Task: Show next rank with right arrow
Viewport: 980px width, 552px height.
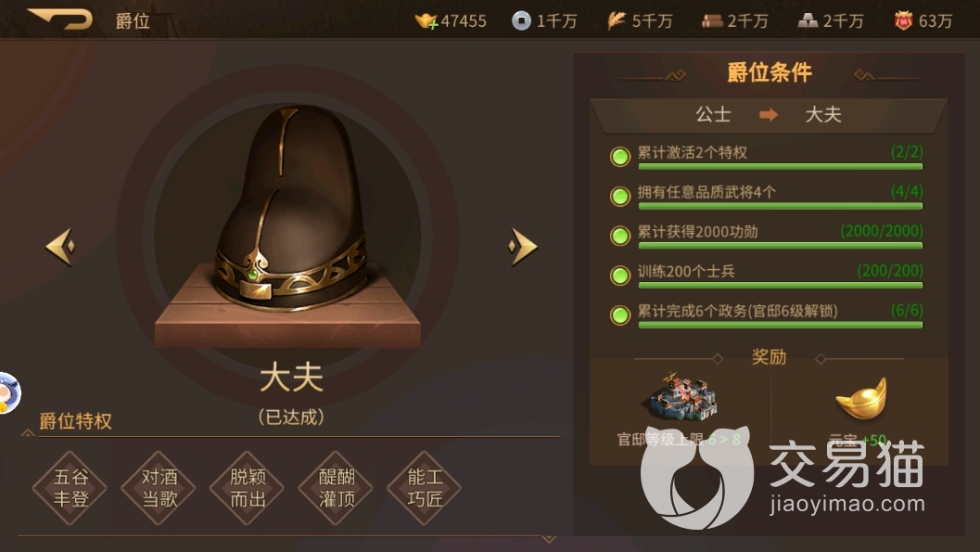Action: (x=523, y=246)
